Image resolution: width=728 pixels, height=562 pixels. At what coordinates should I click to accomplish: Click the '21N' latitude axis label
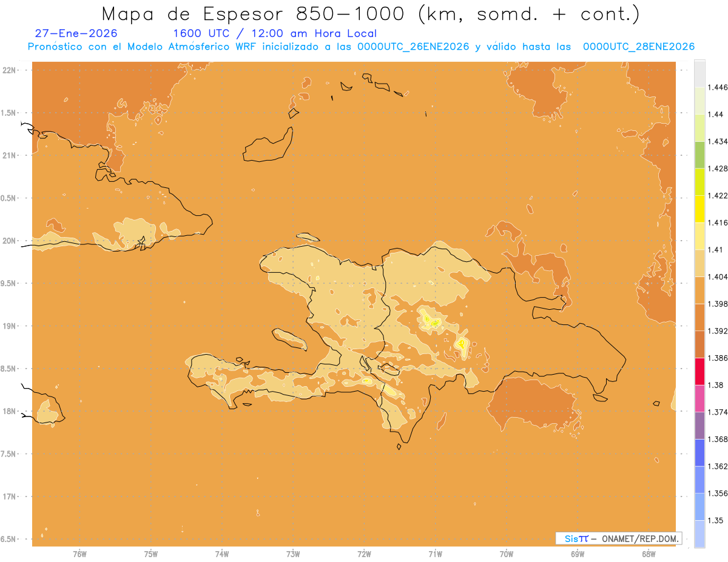click(x=10, y=155)
